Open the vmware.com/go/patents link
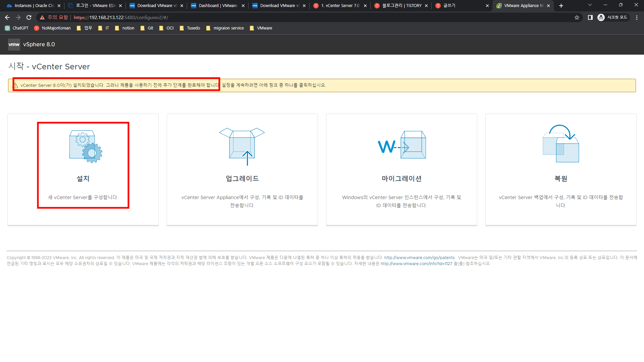Image resolution: width=644 pixels, height=362 pixels. point(419,258)
